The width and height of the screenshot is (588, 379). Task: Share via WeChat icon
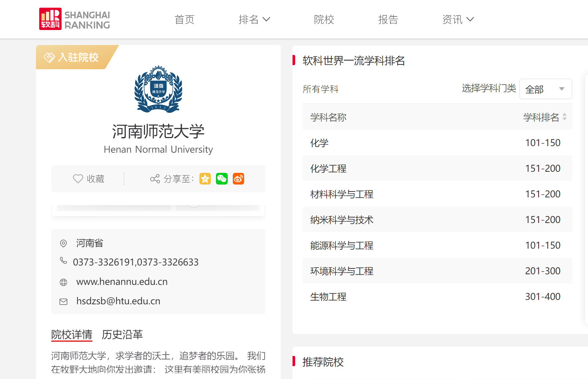pyautogui.click(x=222, y=179)
